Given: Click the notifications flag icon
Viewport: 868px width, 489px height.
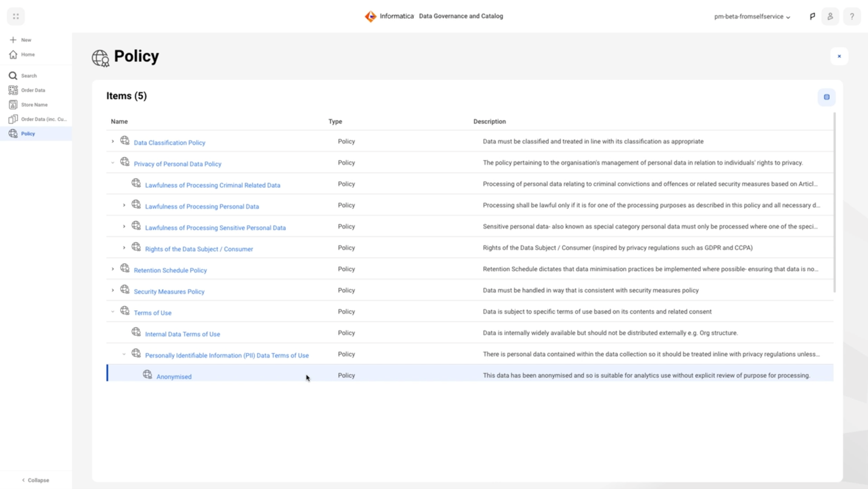Looking at the screenshot, I should 812,16.
